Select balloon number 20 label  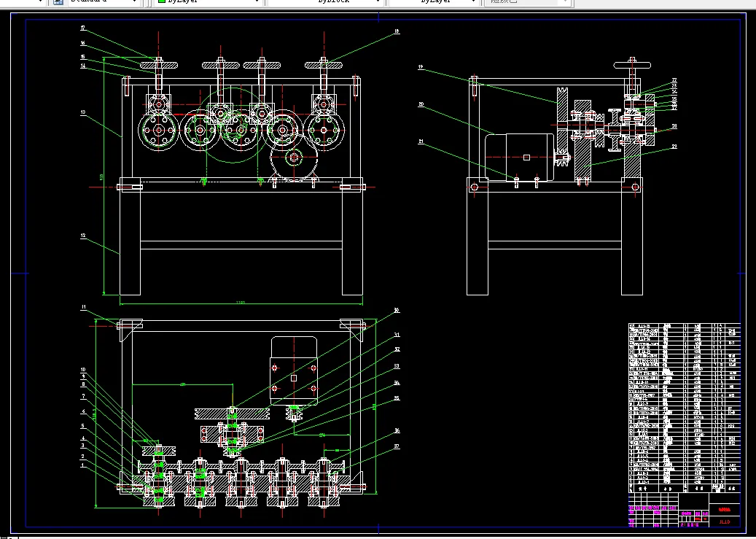tap(421, 104)
